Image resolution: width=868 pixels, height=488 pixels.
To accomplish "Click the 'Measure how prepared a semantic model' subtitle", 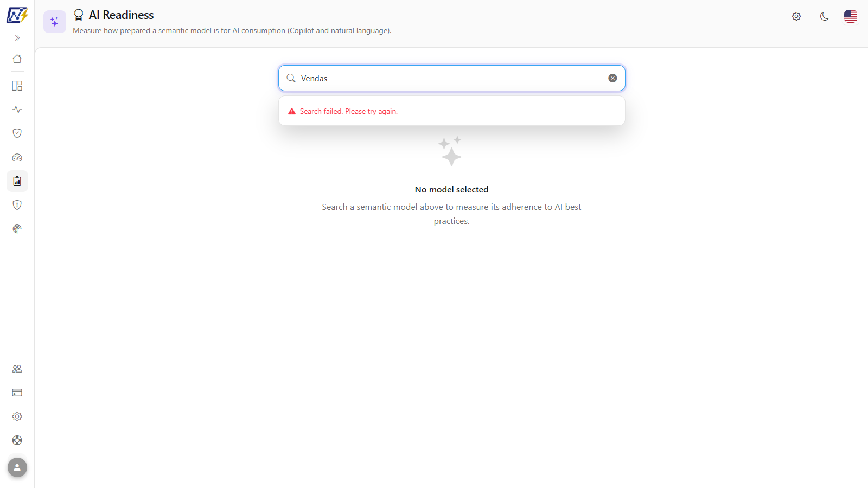I will tap(232, 31).
